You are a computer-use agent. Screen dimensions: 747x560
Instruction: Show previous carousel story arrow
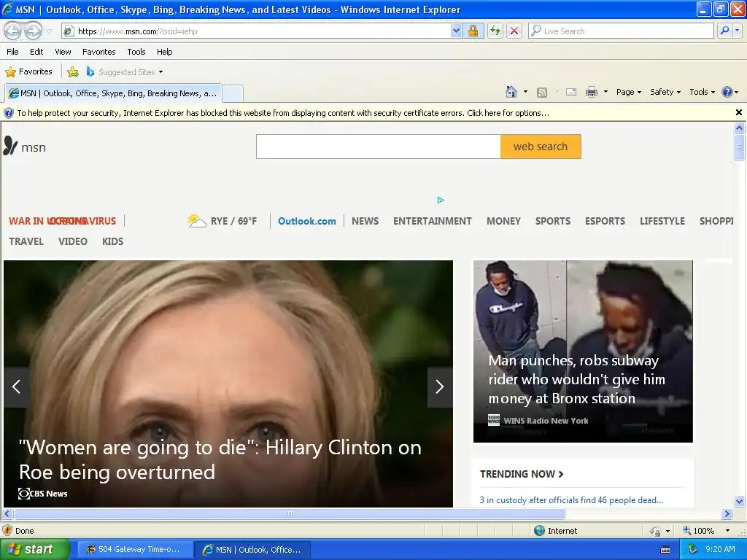pos(16,386)
